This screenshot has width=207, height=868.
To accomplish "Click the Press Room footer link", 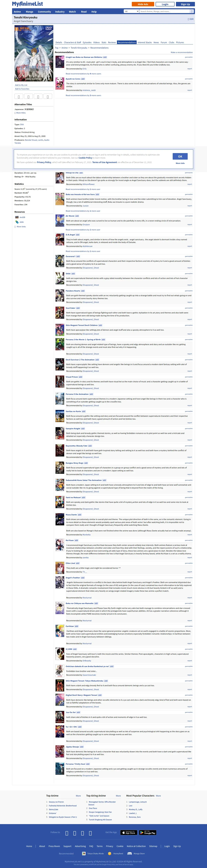I will point(54,846).
